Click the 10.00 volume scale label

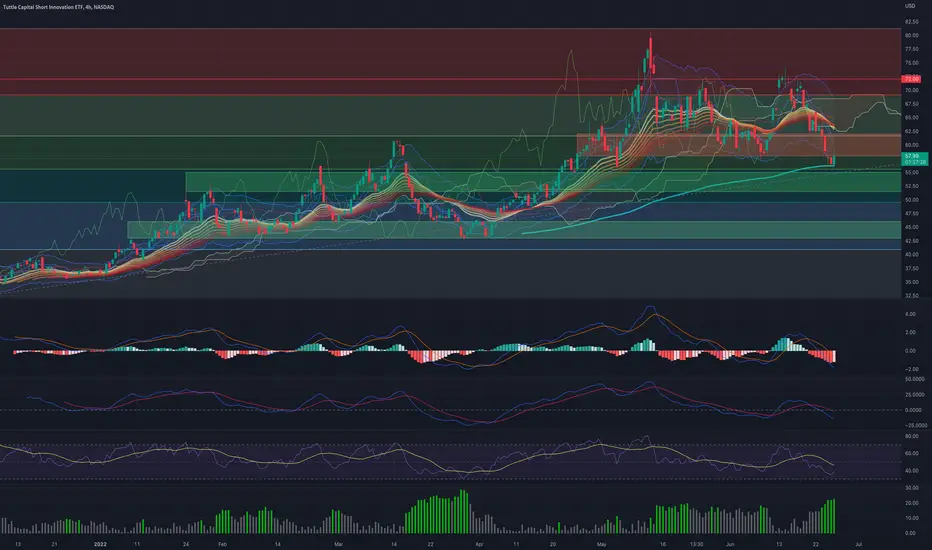point(911,518)
